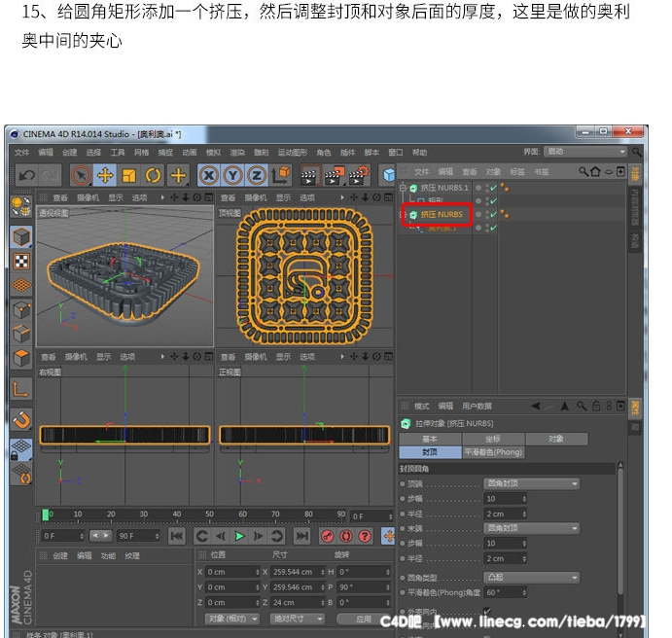672x638 pixels.
Task: Switch to Model mode cube icon
Action: click(21, 237)
